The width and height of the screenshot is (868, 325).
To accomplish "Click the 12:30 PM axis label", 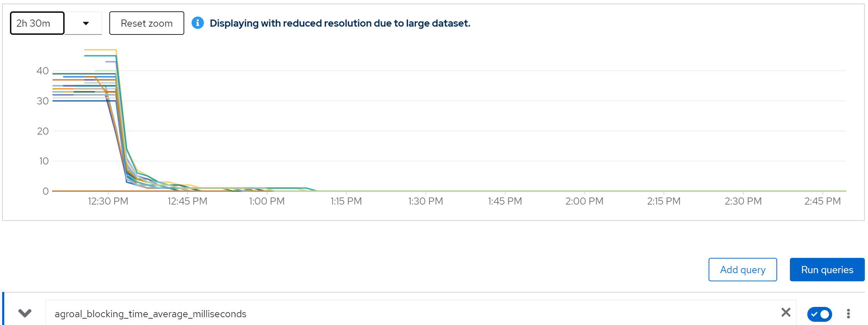I will (108, 201).
